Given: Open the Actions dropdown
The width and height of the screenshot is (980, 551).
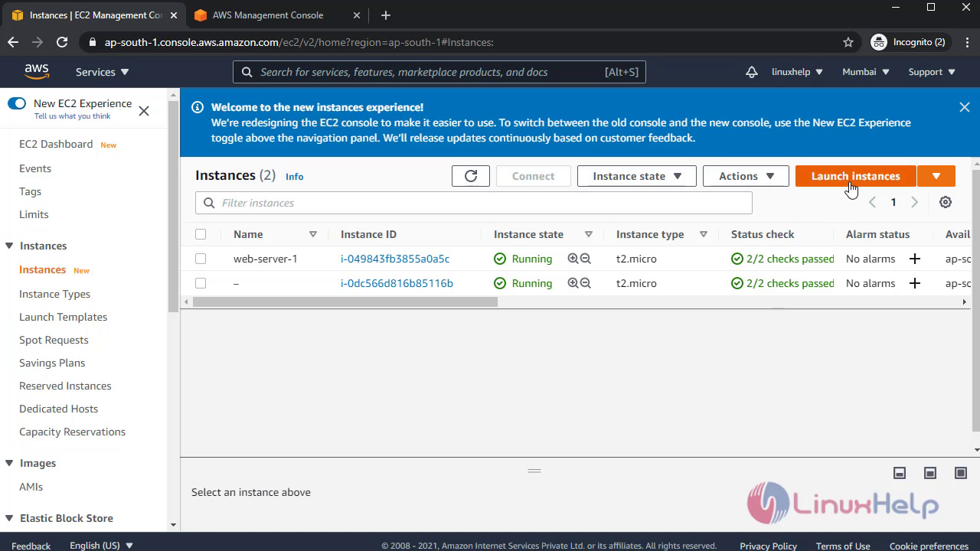Looking at the screenshot, I should (x=746, y=176).
